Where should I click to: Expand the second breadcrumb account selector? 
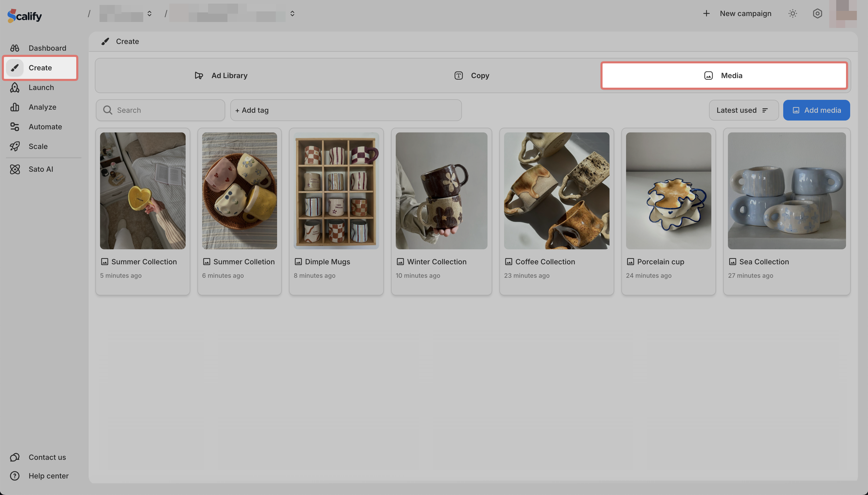[x=292, y=14]
